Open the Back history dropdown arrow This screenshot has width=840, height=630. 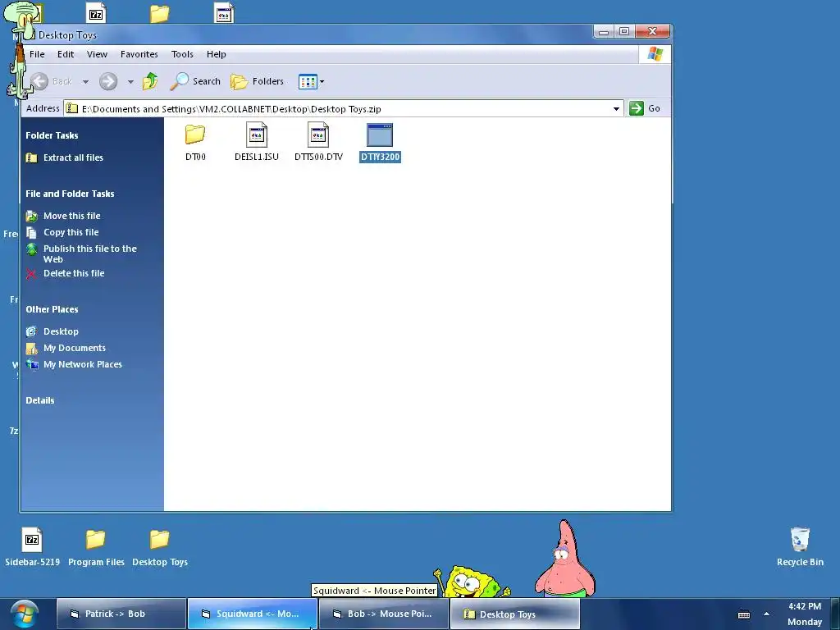click(x=85, y=82)
